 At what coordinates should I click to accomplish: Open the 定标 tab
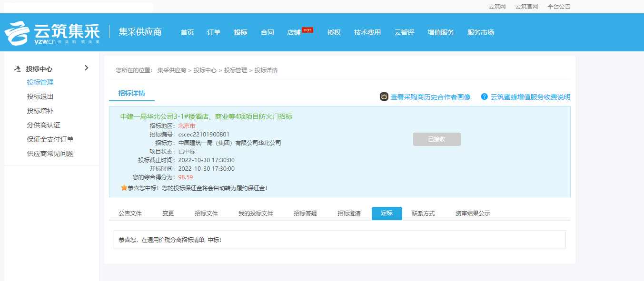pyautogui.click(x=386, y=213)
